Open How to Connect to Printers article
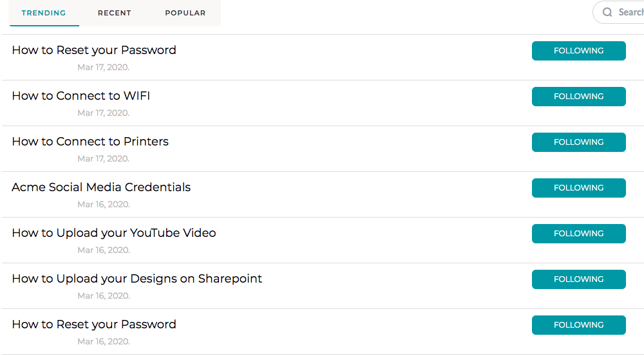The image size is (644, 356). [x=90, y=142]
